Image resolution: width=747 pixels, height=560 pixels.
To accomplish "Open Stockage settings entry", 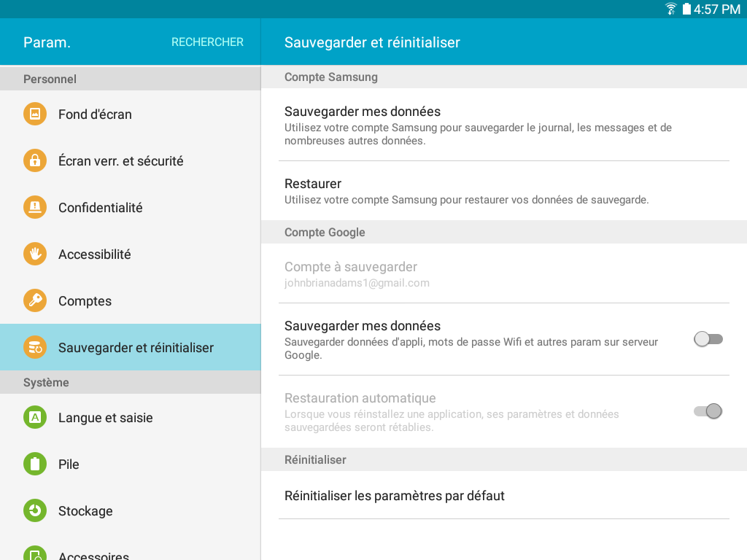I will (131, 511).
